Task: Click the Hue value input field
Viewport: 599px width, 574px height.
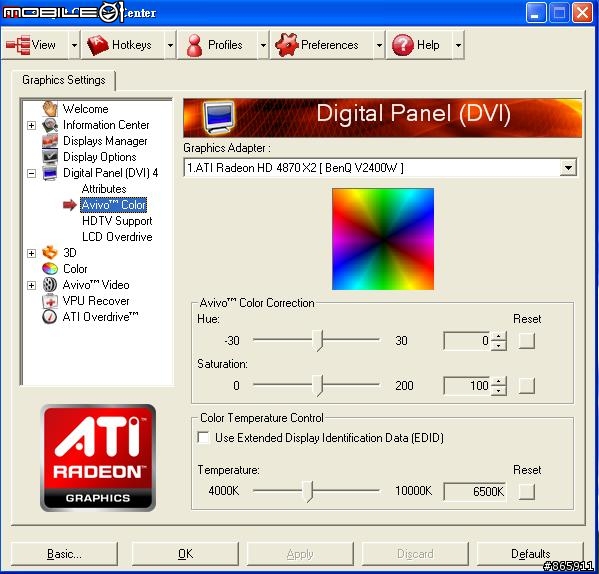Action: (467, 341)
